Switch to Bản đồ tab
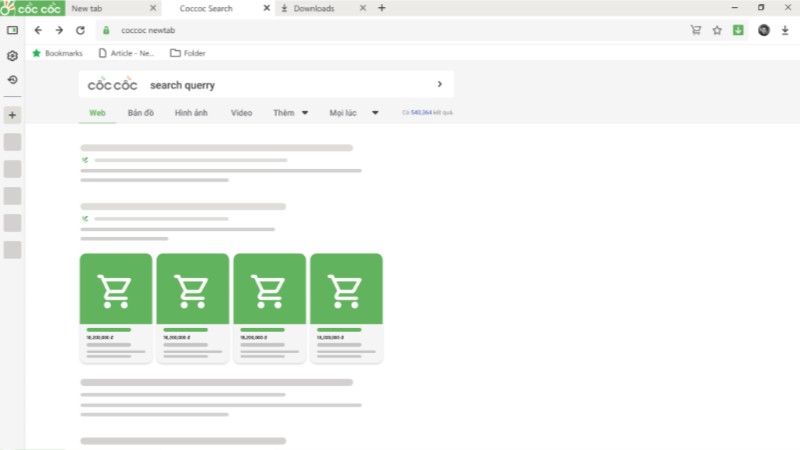Screen dimensions: 800x450 point(141,113)
